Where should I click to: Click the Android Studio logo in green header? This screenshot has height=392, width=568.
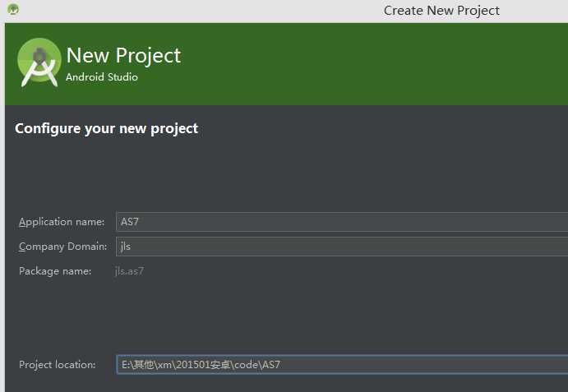point(39,62)
